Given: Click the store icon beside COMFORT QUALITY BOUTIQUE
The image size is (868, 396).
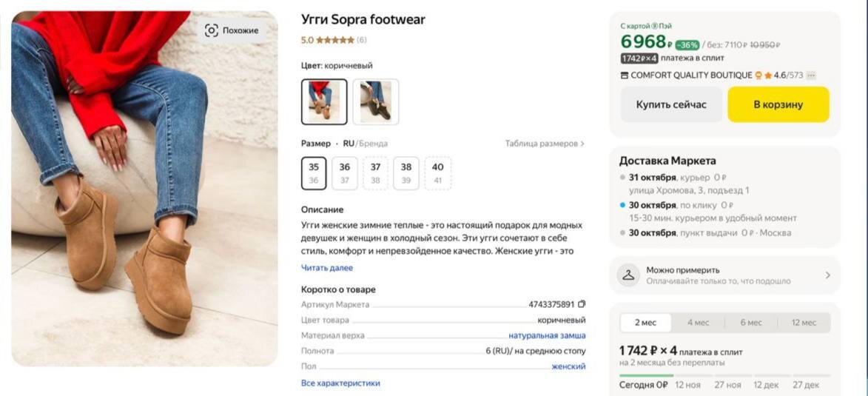Looking at the screenshot, I should 624,75.
